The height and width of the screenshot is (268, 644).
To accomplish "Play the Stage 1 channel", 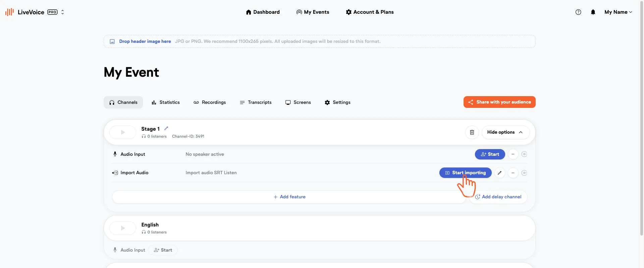I will (x=123, y=132).
